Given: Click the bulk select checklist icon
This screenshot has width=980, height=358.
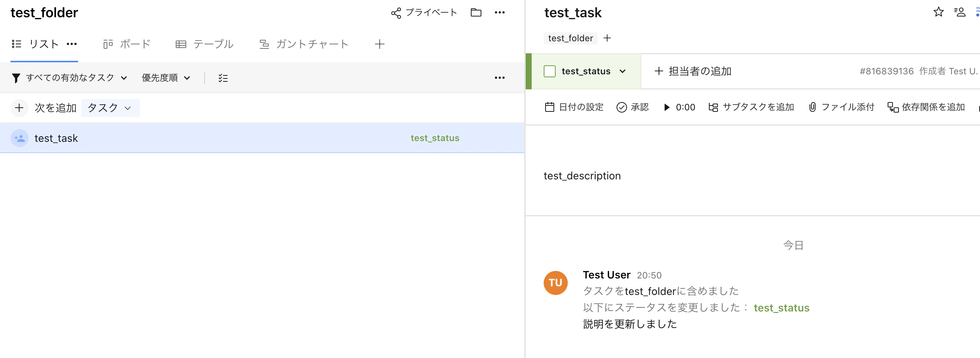Looking at the screenshot, I should pos(223,78).
